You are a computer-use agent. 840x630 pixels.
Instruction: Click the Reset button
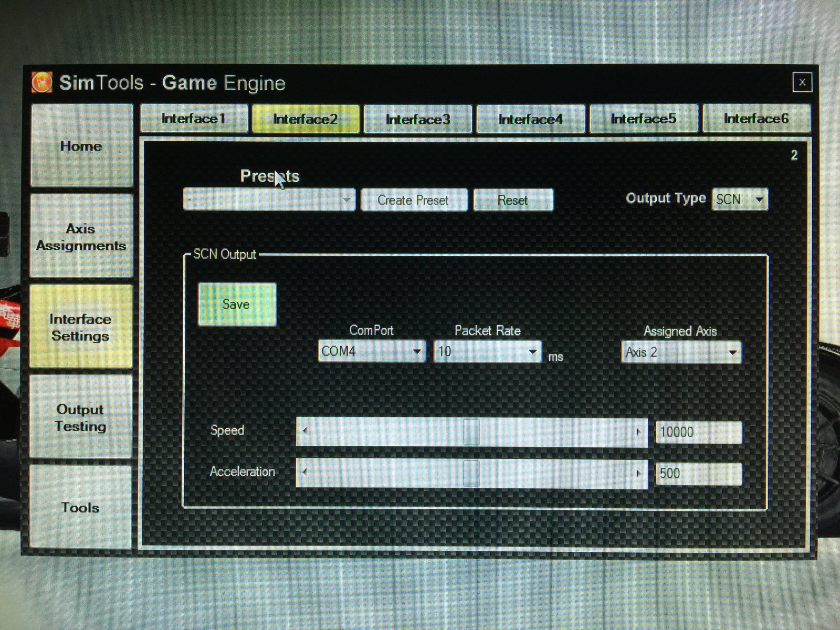tap(513, 200)
